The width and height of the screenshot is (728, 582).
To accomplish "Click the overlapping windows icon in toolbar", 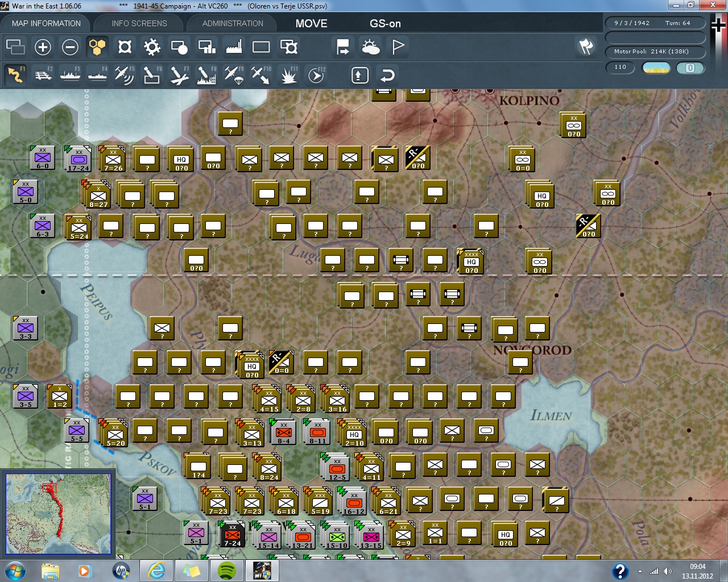I will (x=15, y=47).
